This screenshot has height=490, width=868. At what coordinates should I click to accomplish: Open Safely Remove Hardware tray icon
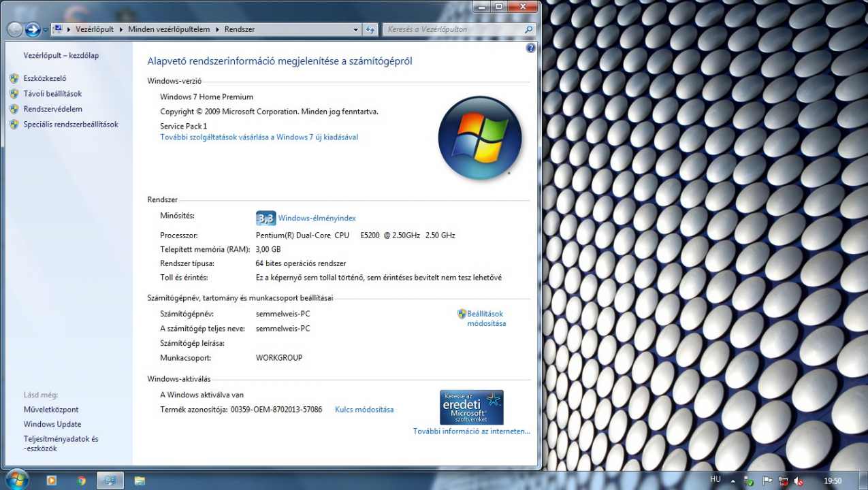click(x=750, y=481)
